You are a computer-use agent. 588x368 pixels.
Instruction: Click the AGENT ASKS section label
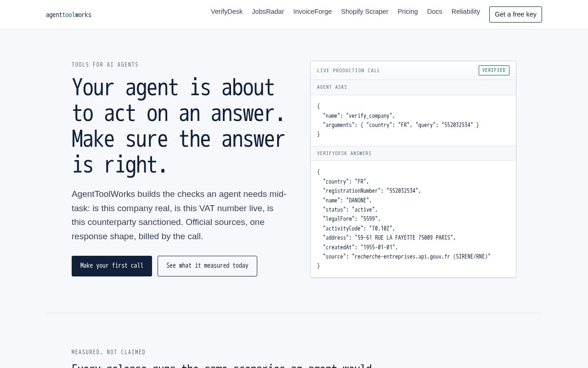point(332,87)
